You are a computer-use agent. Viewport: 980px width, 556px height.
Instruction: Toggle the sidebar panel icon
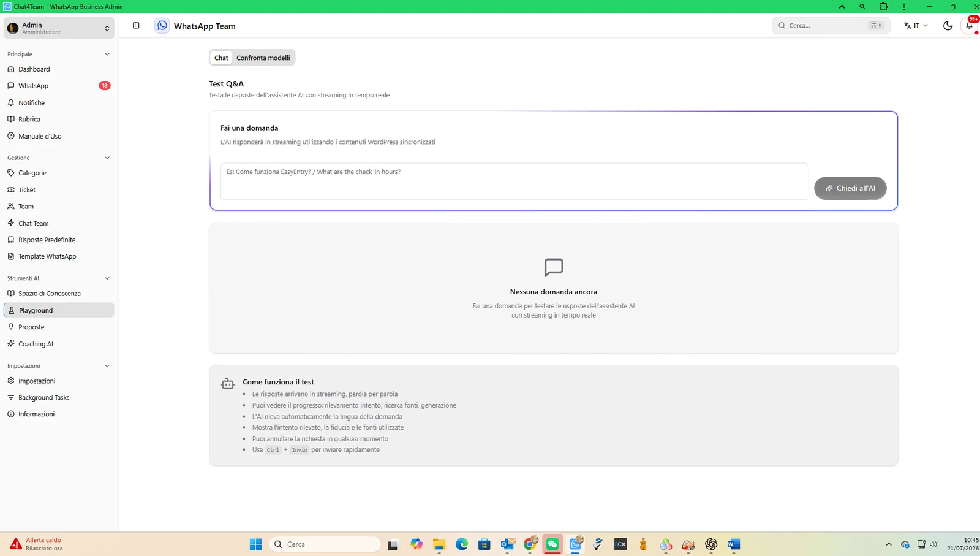pyautogui.click(x=136, y=26)
